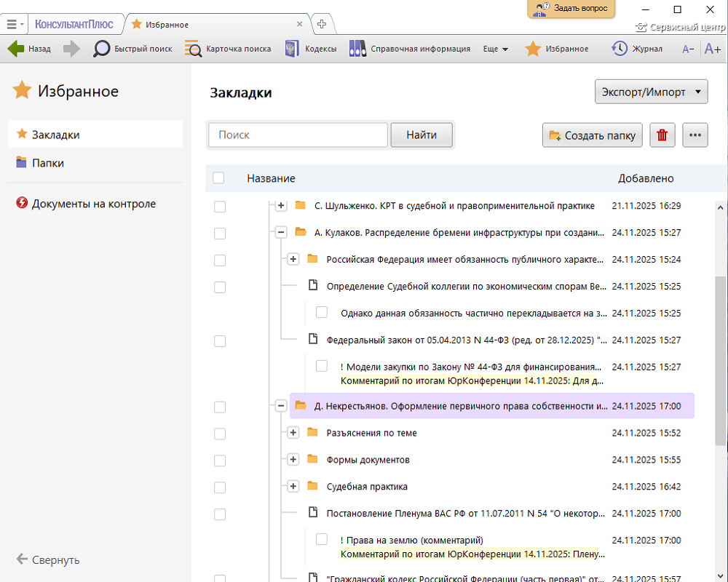Collapse the А. Кулаков folder
This screenshot has width=728, height=582.
coord(281,233)
